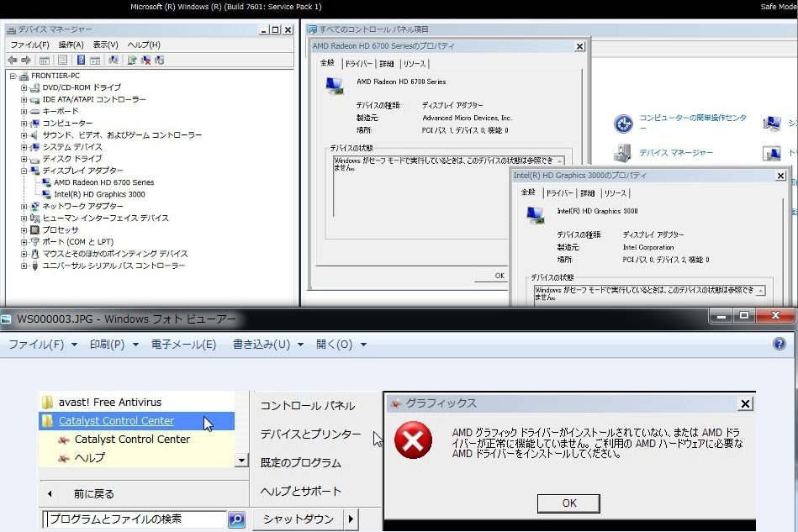
Task: Expand IDE ATA/ATAPI コントローラー node
Action: (x=24, y=99)
